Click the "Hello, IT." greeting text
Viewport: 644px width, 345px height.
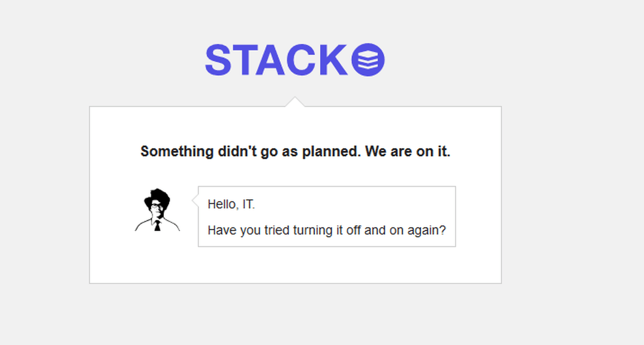(231, 204)
